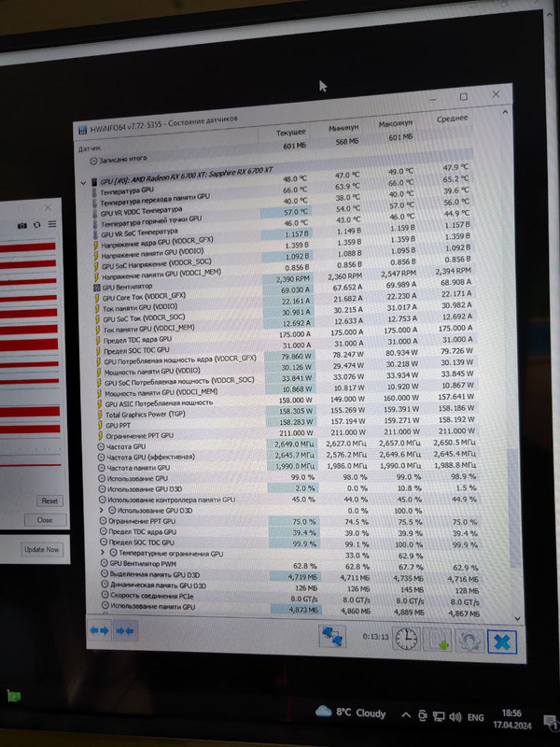Click the Максимум column header
This screenshot has width=560, height=747.
click(x=398, y=124)
